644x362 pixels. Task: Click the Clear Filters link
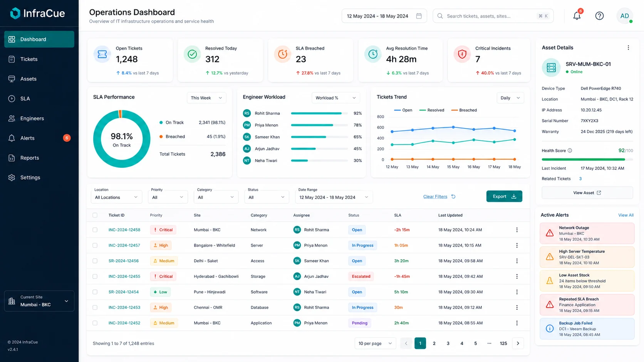(x=435, y=197)
